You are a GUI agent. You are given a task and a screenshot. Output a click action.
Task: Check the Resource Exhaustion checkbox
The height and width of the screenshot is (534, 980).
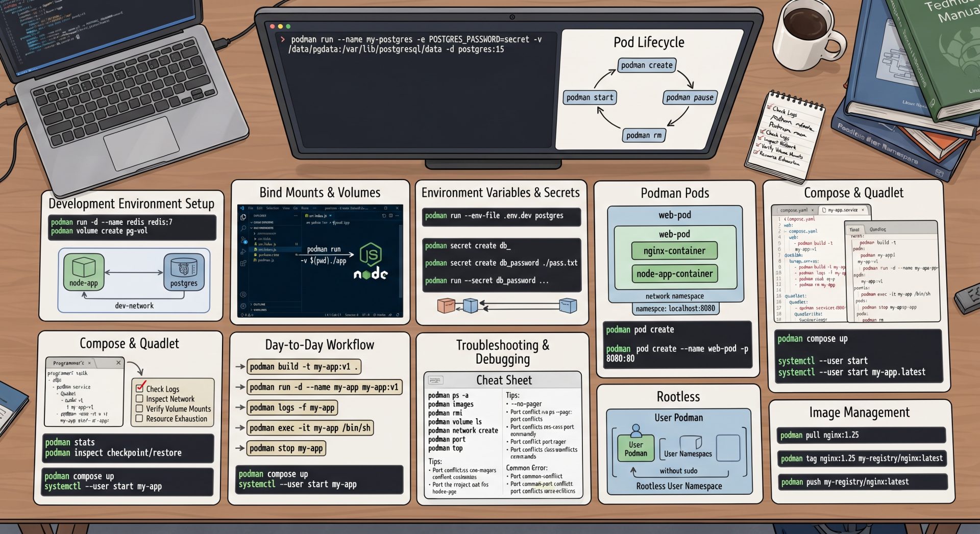[139, 418]
